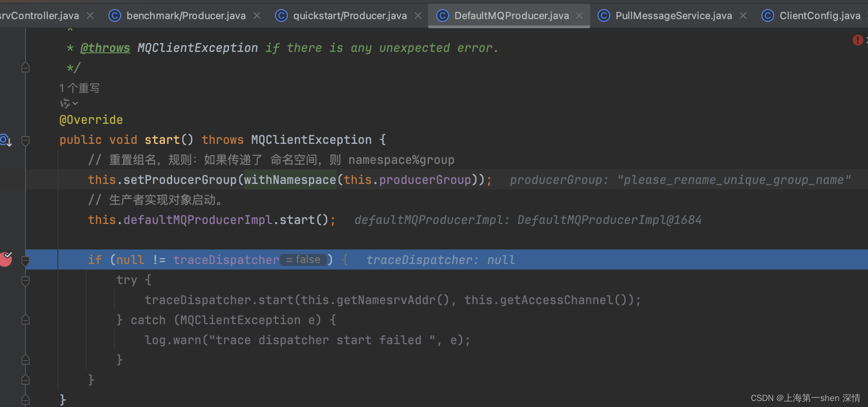
Task: Click the traceDispatcher.start call line
Action: coord(393,300)
